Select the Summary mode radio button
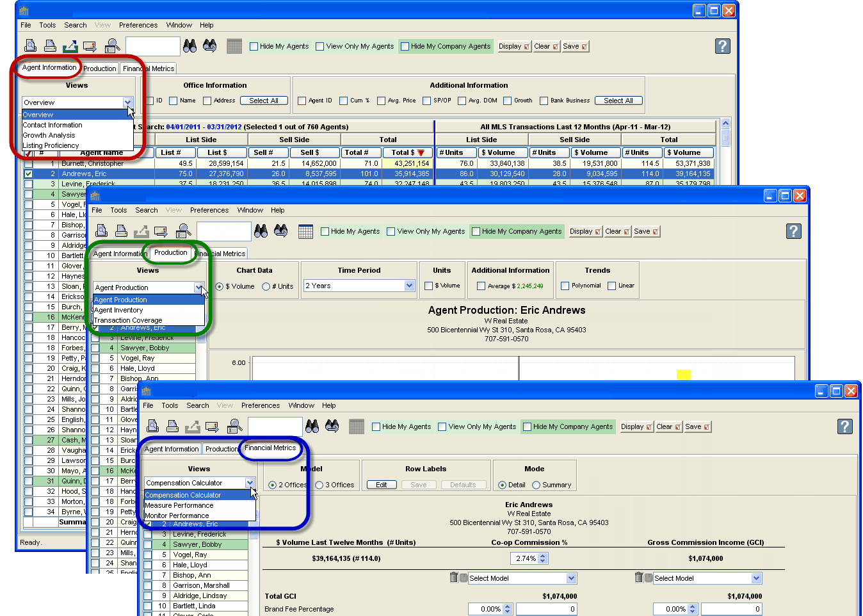Screen dimensions: 863x616 [536, 485]
